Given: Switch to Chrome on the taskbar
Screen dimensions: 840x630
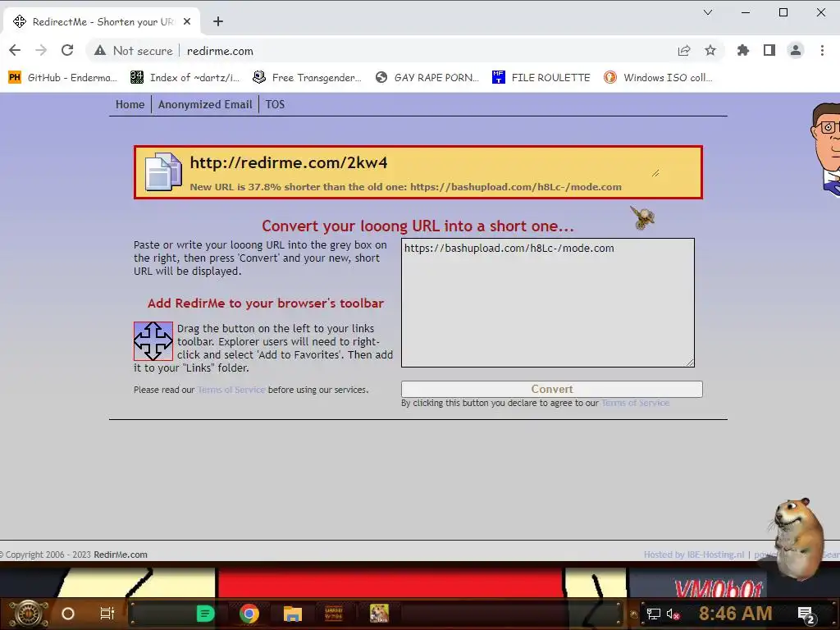Looking at the screenshot, I should click(249, 614).
